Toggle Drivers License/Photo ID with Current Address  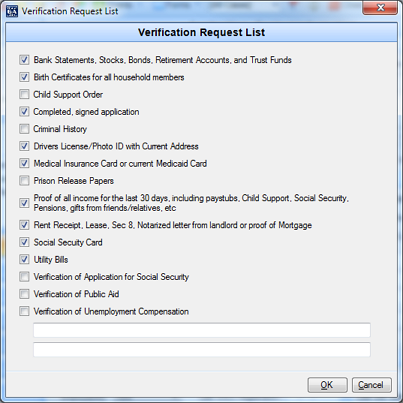[24, 146]
